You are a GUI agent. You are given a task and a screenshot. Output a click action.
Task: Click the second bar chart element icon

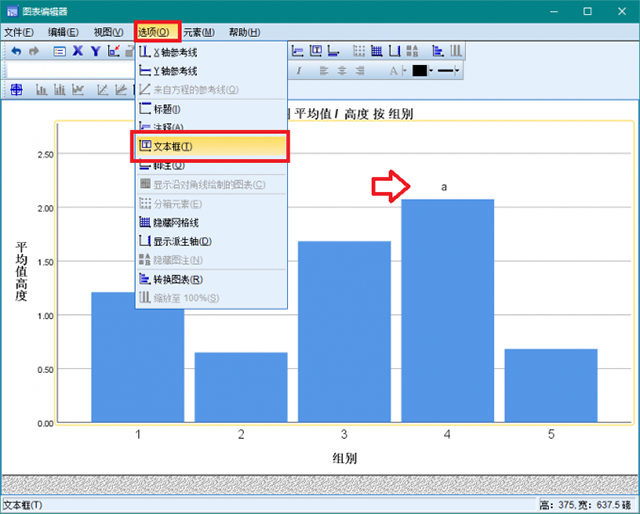[60, 89]
